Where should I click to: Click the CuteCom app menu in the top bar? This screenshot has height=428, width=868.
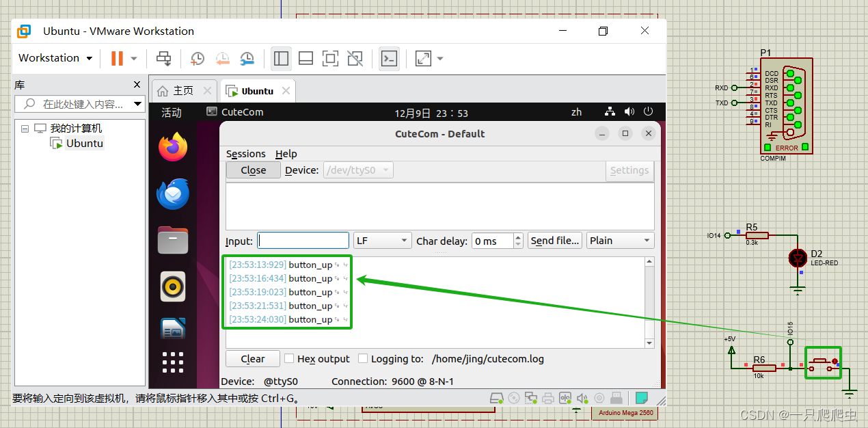click(235, 112)
